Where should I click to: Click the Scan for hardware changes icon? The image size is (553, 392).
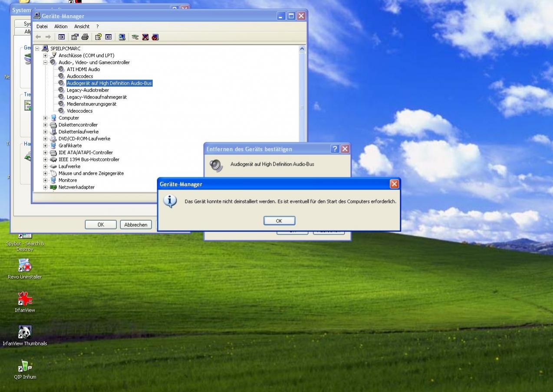[122, 37]
